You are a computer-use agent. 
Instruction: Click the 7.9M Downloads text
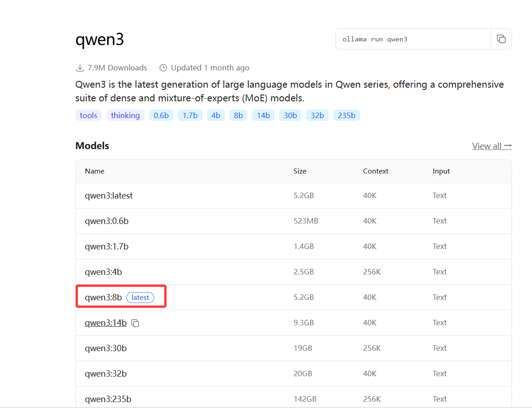pos(117,68)
